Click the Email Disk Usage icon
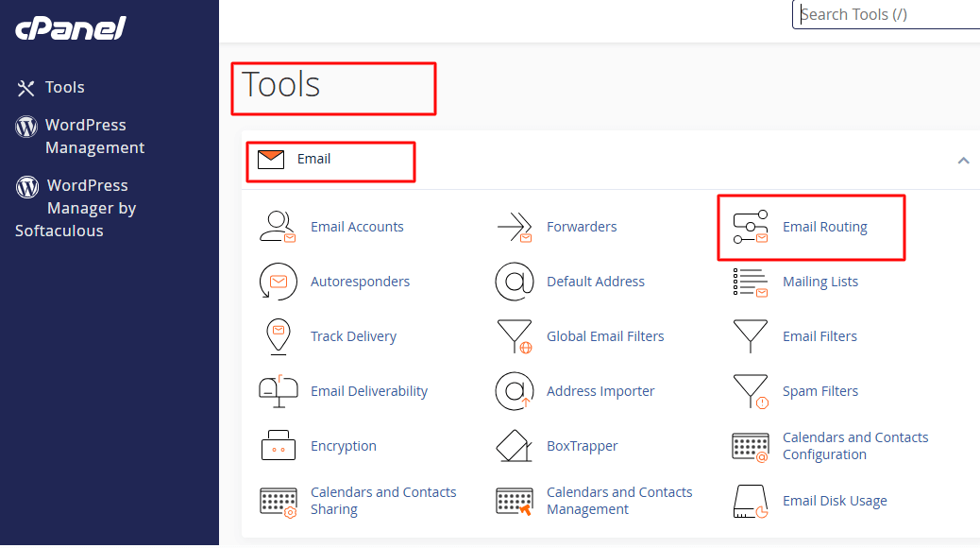This screenshot has height=548, width=980. click(750, 501)
